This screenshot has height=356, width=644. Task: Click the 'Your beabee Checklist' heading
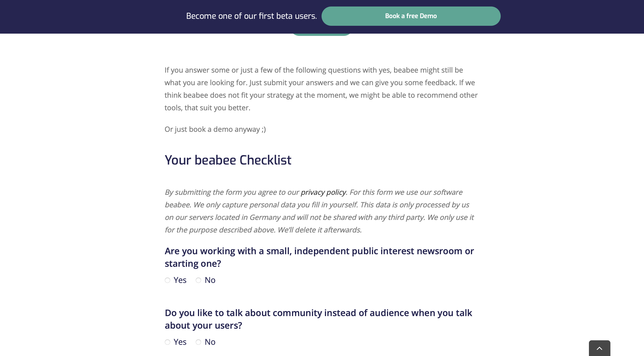(x=228, y=160)
